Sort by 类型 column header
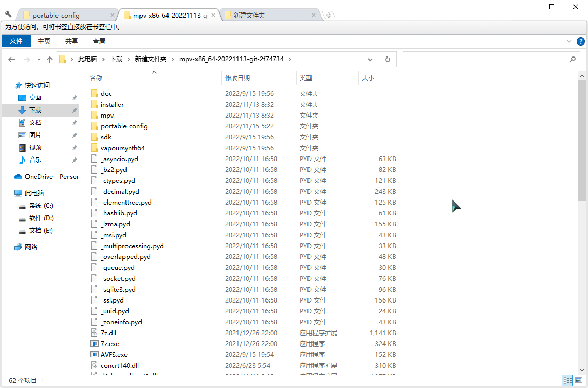This screenshot has width=588, height=388. (327, 78)
